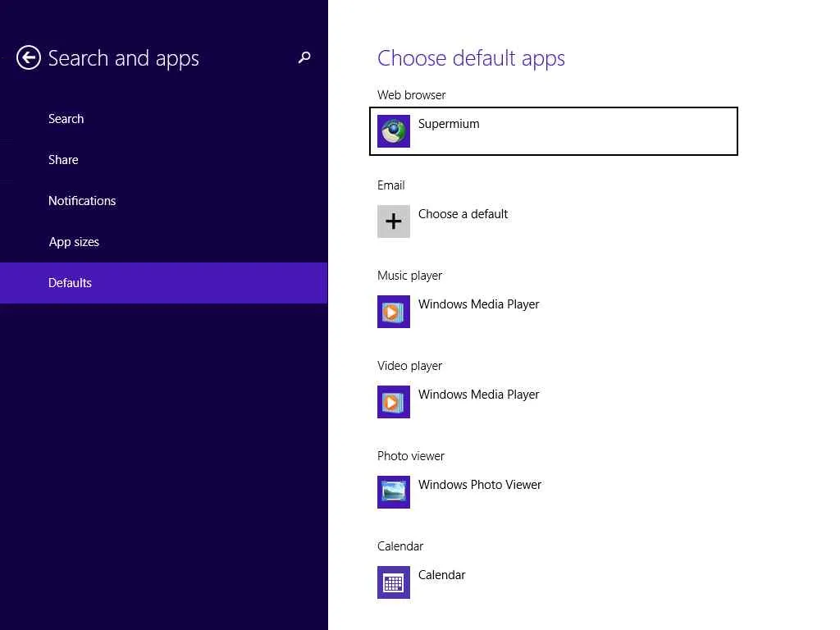The height and width of the screenshot is (630, 840).
Task: Open the Search settings page
Action: tap(66, 119)
